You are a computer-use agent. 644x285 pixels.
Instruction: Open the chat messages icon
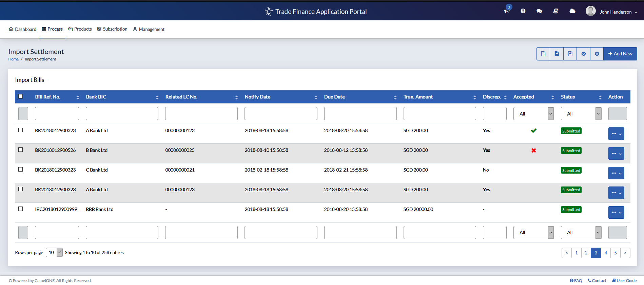coord(539,11)
